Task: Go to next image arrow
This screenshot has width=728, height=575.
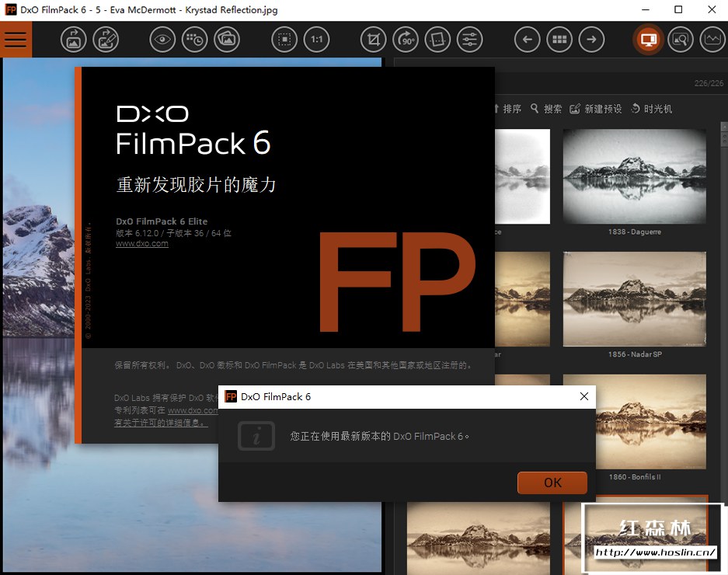Action: (x=591, y=40)
